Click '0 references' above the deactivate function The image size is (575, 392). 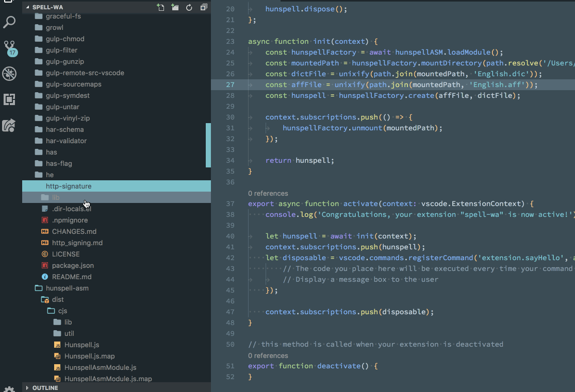click(267, 355)
